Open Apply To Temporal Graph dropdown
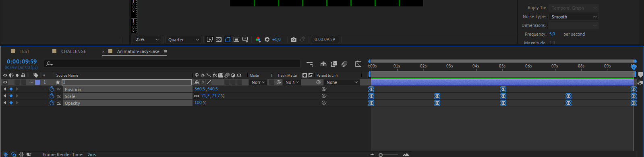644x157 pixels. pyautogui.click(x=574, y=8)
